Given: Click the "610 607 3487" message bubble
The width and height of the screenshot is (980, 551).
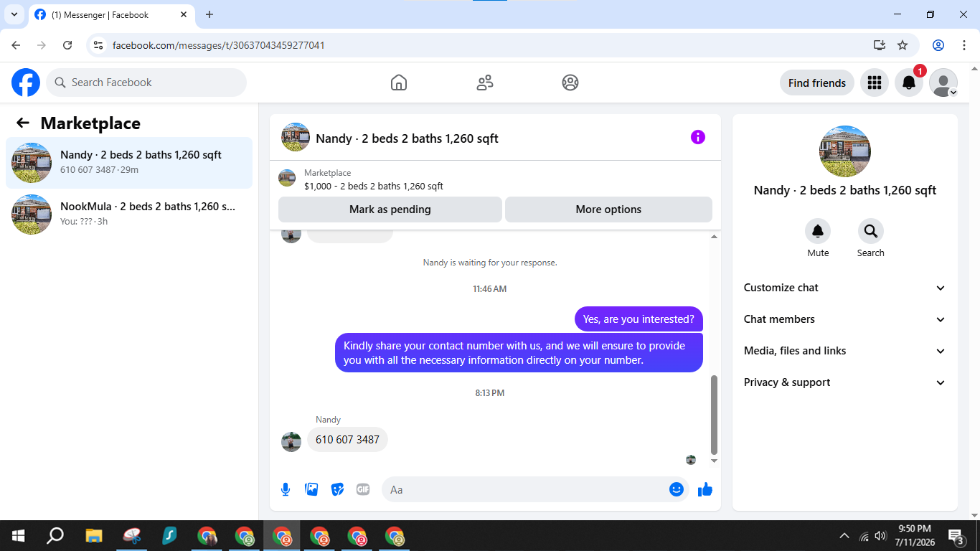Looking at the screenshot, I should pyautogui.click(x=347, y=439).
